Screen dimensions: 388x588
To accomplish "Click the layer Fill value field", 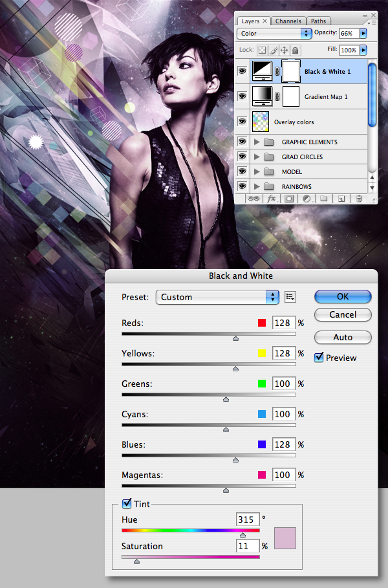I will coord(349,50).
